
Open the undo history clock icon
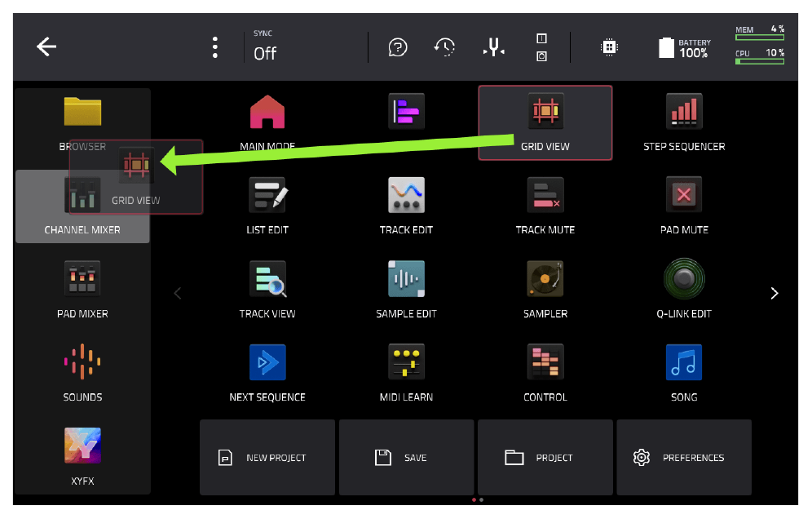[444, 47]
